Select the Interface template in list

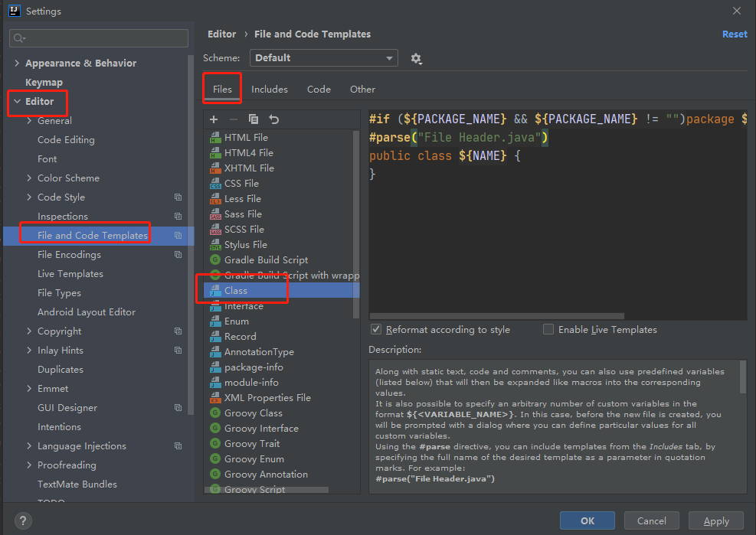pyautogui.click(x=244, y=306)
